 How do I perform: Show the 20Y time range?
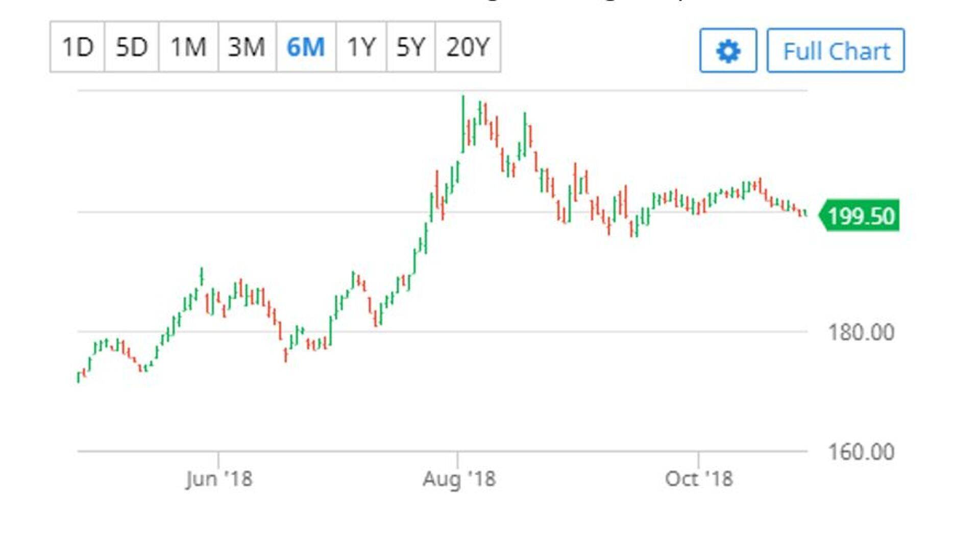point(468,47)
